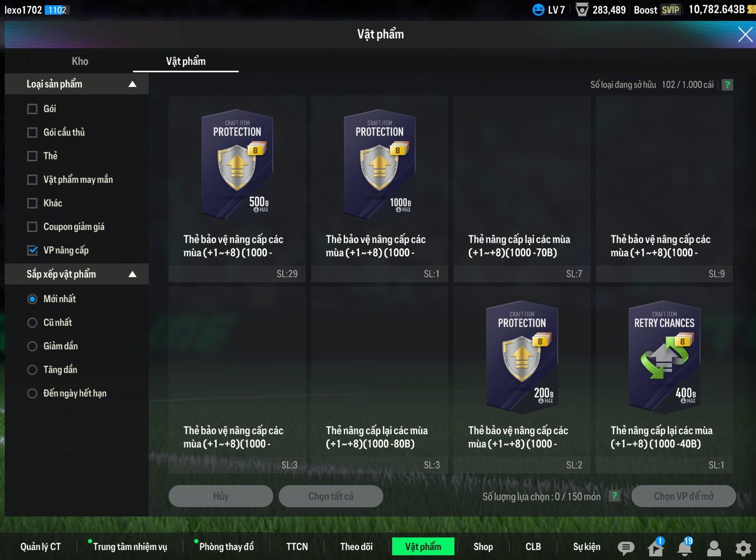This screenshot has width=756, height=560.
Task: Click the help icon beside selection quantity
Action: (615, 496)
